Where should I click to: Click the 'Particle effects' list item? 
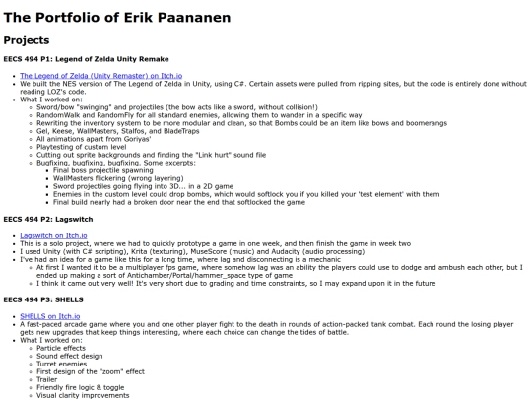pos(61,348)
